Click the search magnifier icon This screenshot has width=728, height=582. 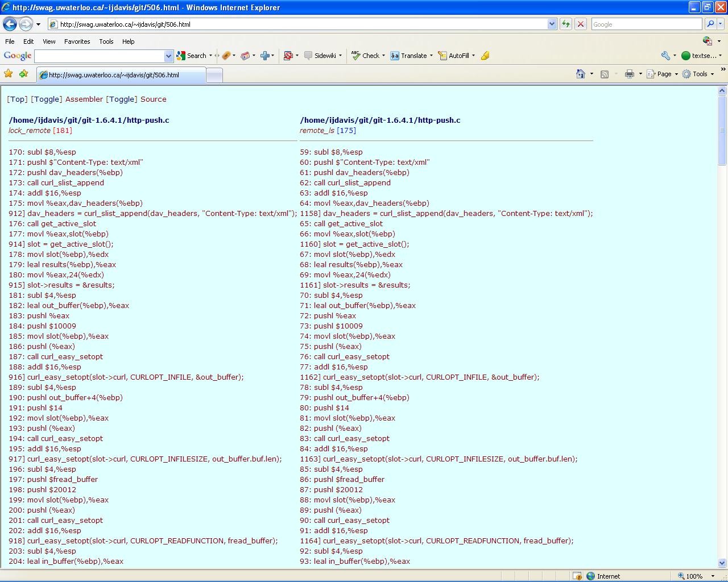tap(710, 24)
